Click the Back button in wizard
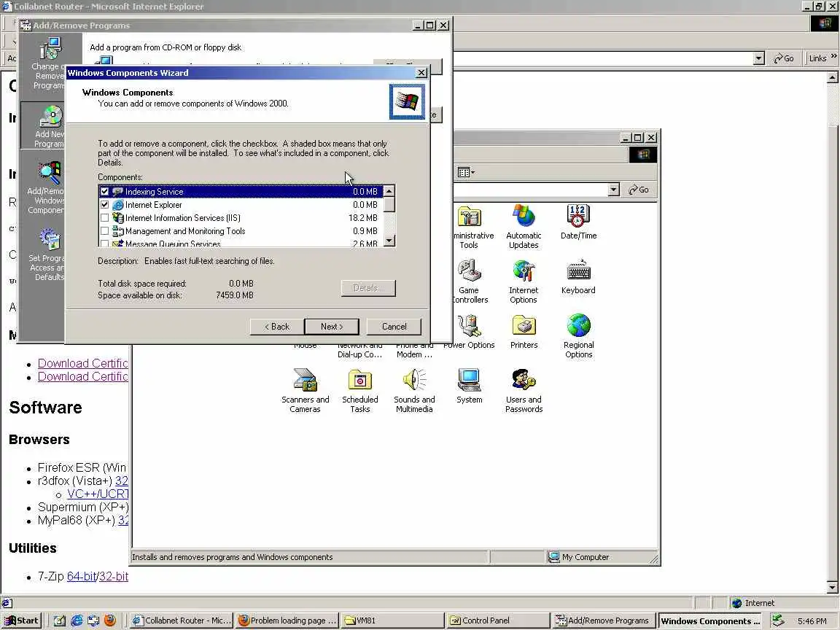The width and height of the screenshot is (840, 630). (x=276, y=326)
